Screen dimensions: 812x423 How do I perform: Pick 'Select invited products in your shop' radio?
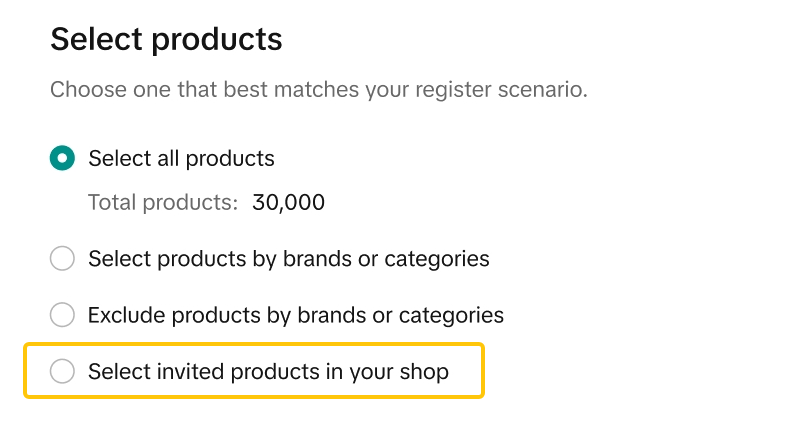coord(62,372)
